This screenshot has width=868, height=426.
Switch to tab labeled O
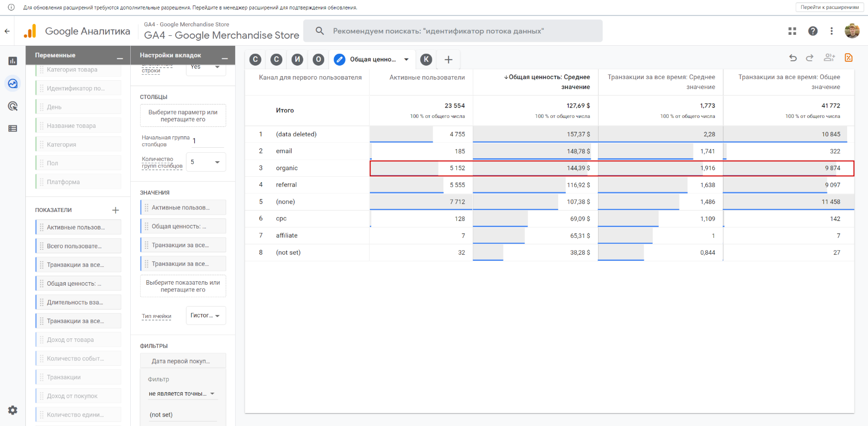(x=319, y=60)
